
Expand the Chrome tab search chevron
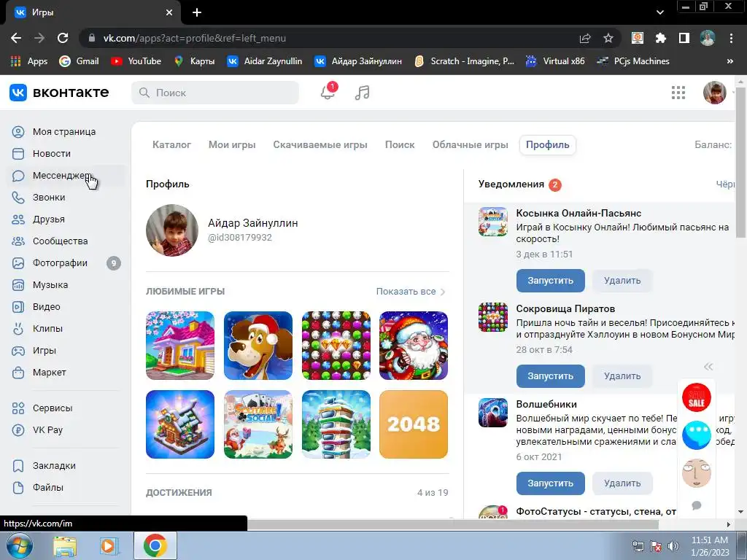pos(659,12)
